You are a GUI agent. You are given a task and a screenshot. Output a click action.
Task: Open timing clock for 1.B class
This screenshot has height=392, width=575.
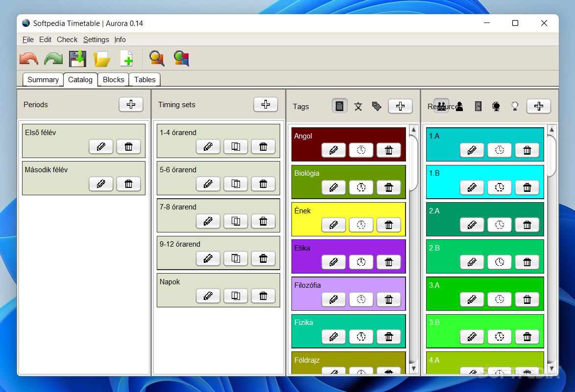pyautogui.click(x=499, y=187)
